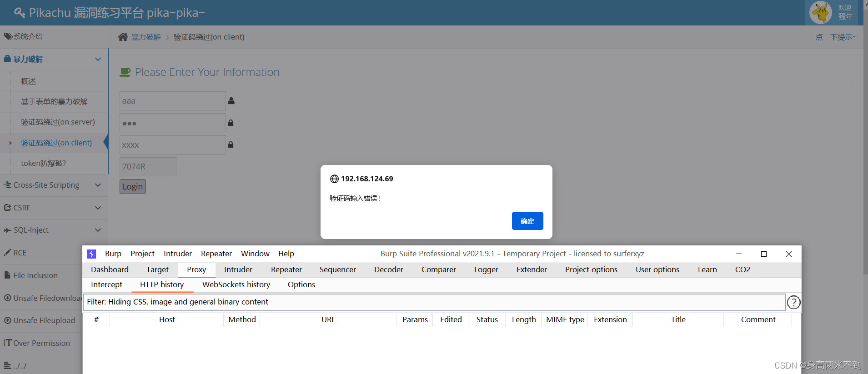Image resolution: width=868 pixels, height=374 pixels.
Task: Click the 点一下提示~ hint link
Action: click(836, 37)
